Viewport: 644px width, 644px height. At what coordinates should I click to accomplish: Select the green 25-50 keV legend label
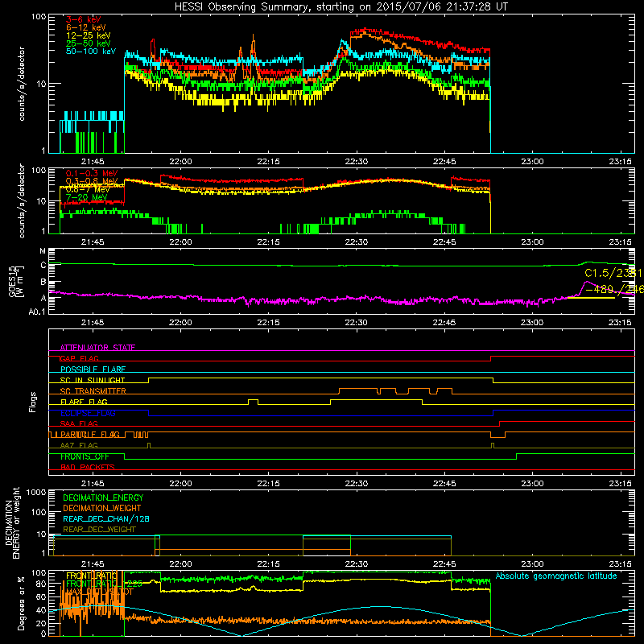click(89, 43)
